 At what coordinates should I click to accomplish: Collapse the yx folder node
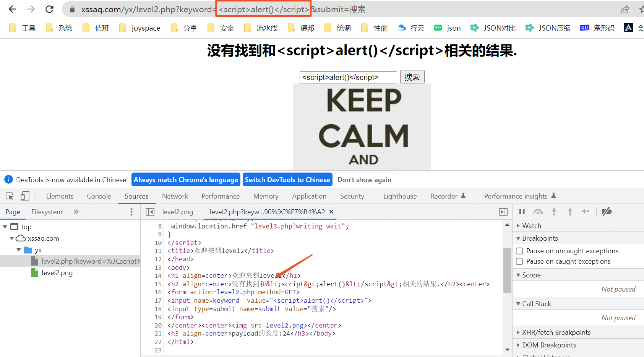pyautogui.click(x=19, y=250)
